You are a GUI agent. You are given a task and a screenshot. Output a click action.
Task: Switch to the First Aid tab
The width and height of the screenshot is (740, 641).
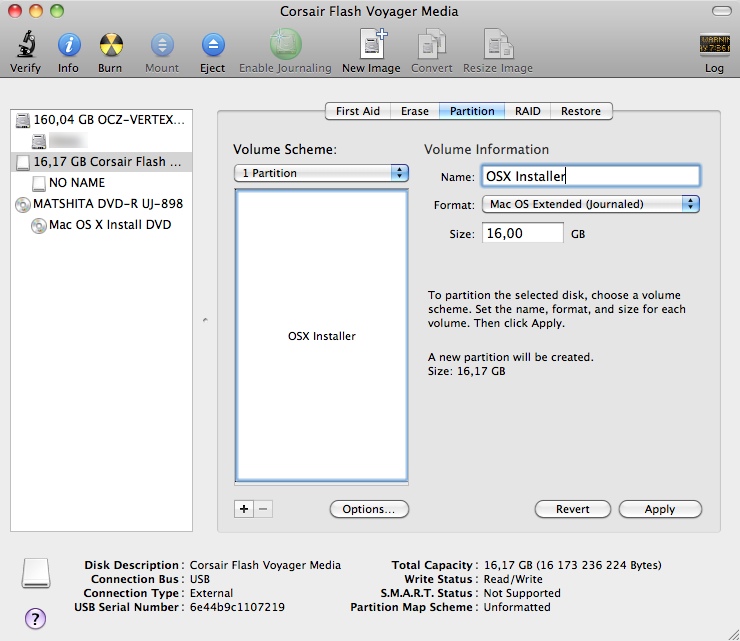tap(358, 111)
